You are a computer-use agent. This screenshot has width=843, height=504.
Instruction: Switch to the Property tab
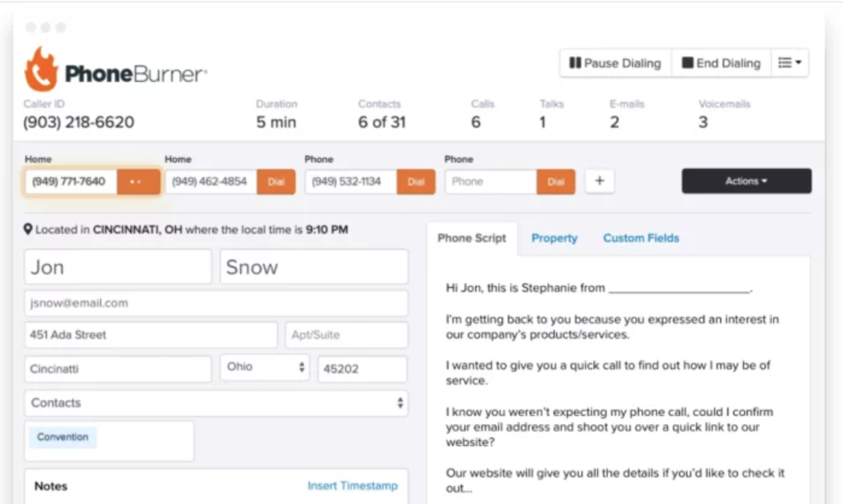click(x=554, y=238)
